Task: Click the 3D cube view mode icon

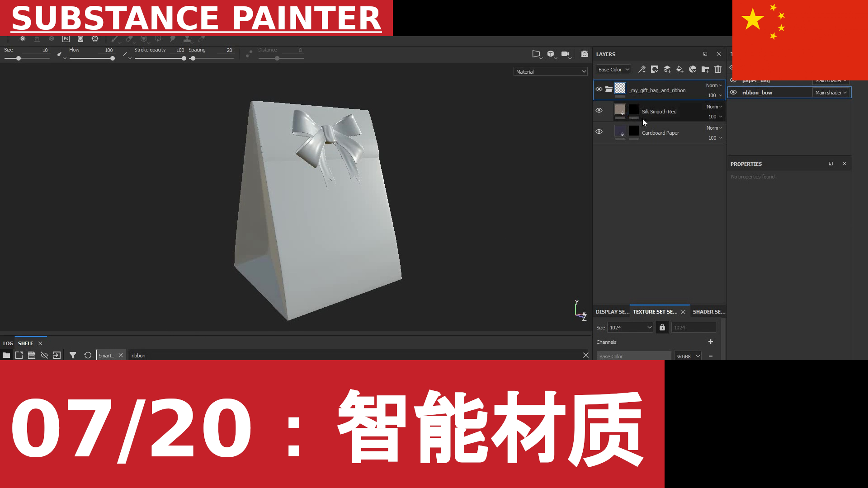Action: pyautogui.click(x=551, y=54)
